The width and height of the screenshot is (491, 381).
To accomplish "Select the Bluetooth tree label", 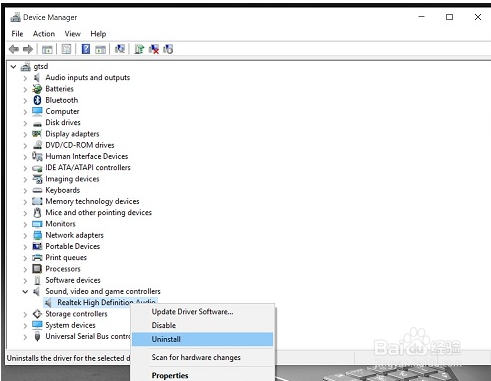I will 62,100.
